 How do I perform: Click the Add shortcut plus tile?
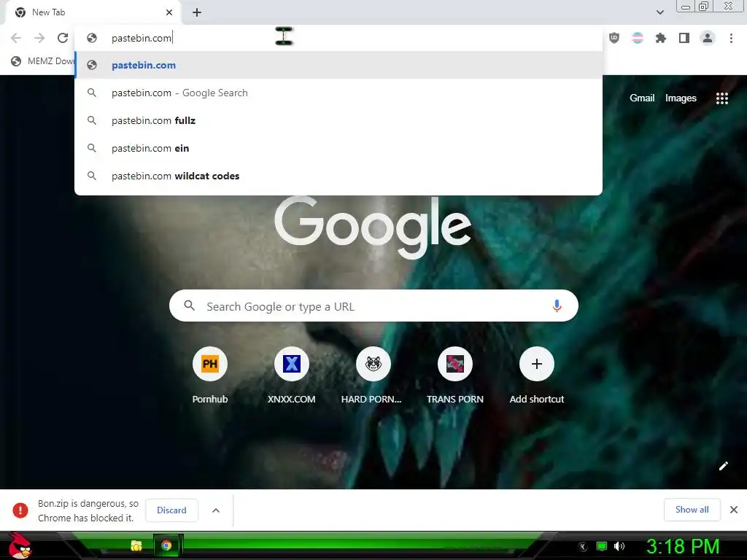(x=536, y=364)
